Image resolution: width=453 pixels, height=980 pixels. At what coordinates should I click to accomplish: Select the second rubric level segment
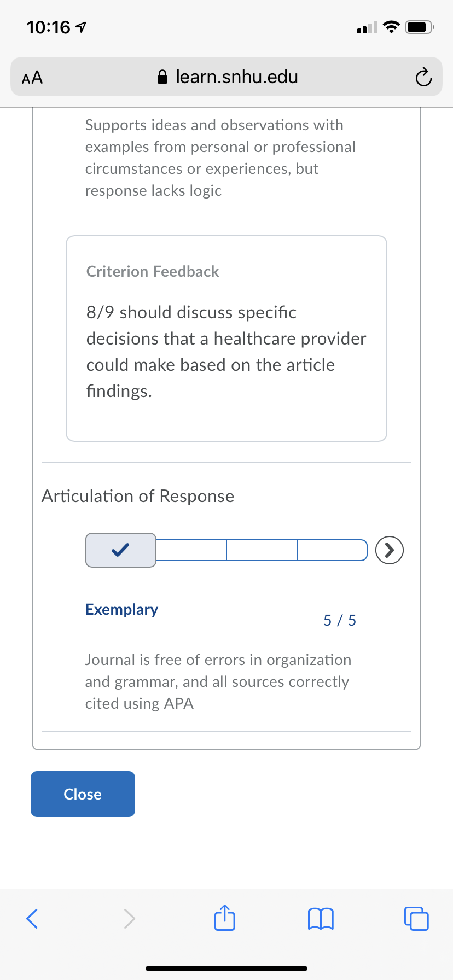[191, 550]
